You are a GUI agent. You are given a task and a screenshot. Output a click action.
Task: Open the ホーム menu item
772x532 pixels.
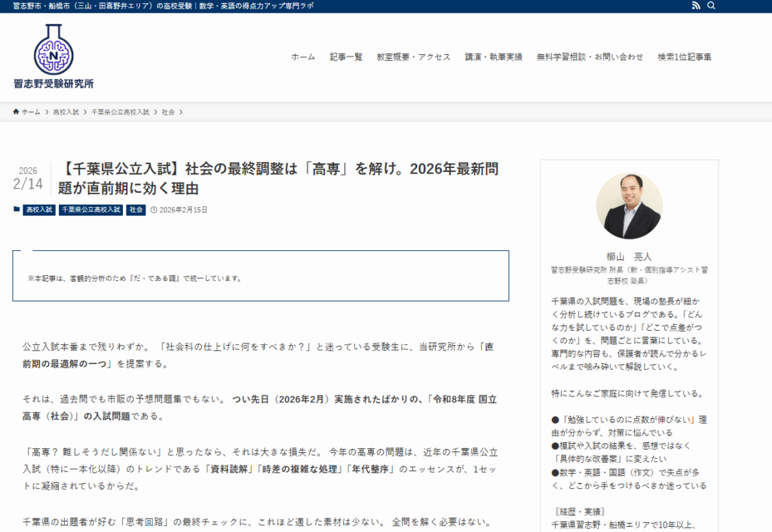pos(303,57)
